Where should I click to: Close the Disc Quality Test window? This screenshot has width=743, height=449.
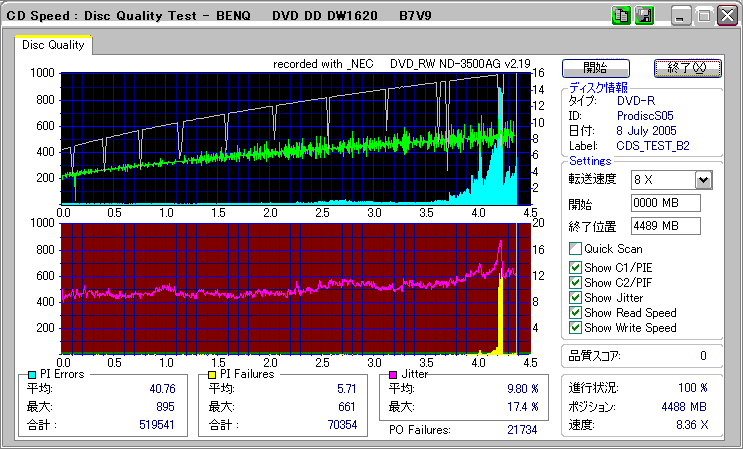click(x=724, y=16)
